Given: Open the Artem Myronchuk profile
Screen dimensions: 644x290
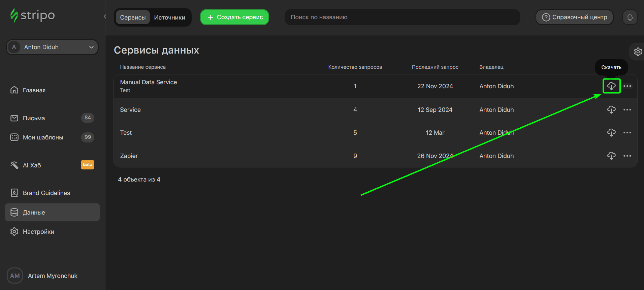Looking at the screenshot, I should click(x=52, y=276).
